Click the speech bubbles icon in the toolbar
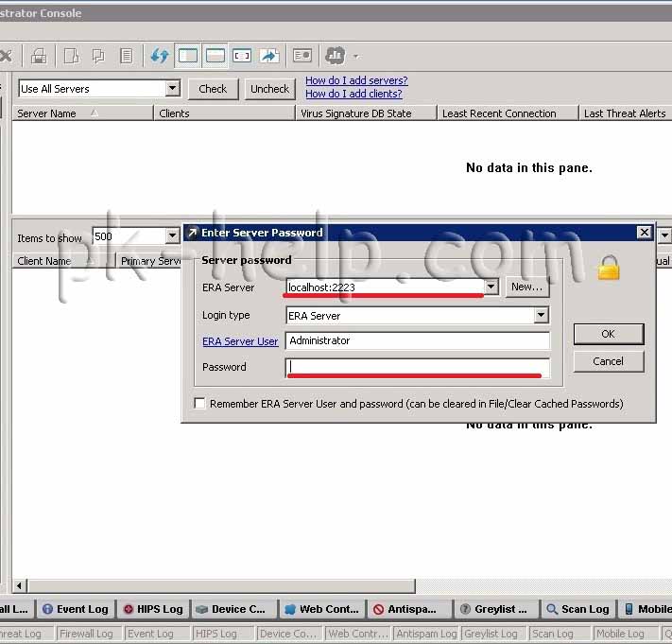Viewport: 672px width, 644px height. pos(98,56)
